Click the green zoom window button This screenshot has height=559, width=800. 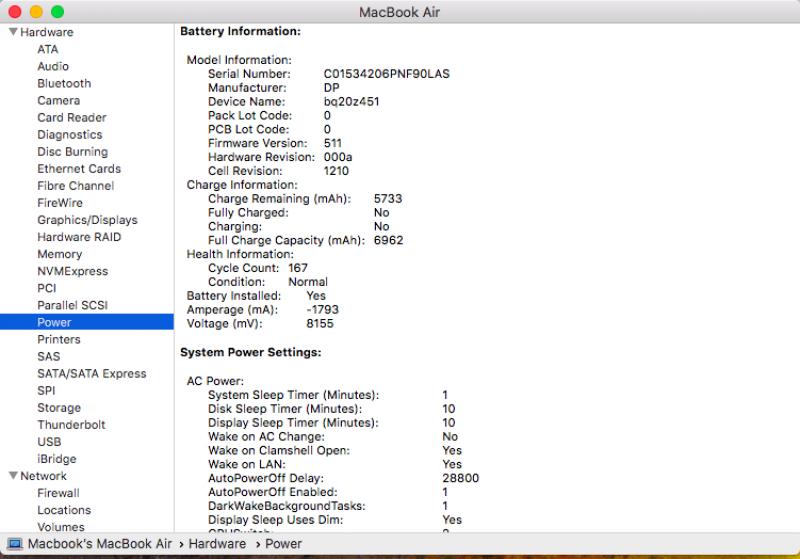pyautogui.click(x=58, y=12)
